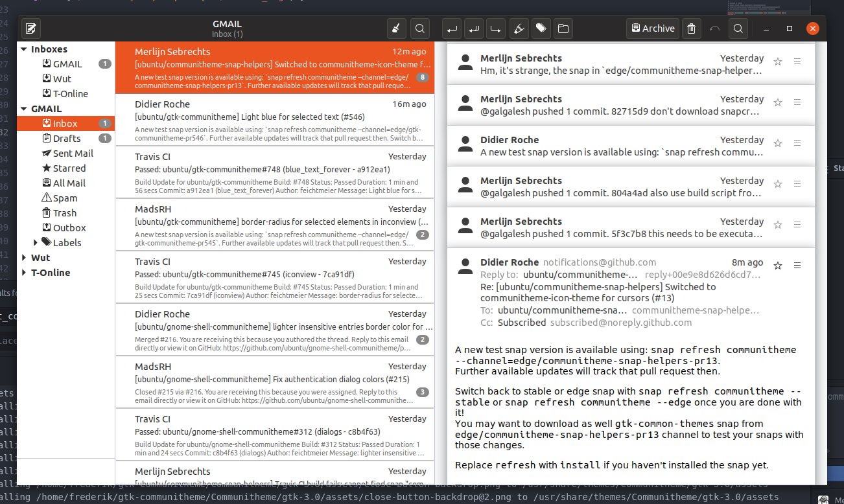Click the highlighter mark-conversation icon

point(518,29)
